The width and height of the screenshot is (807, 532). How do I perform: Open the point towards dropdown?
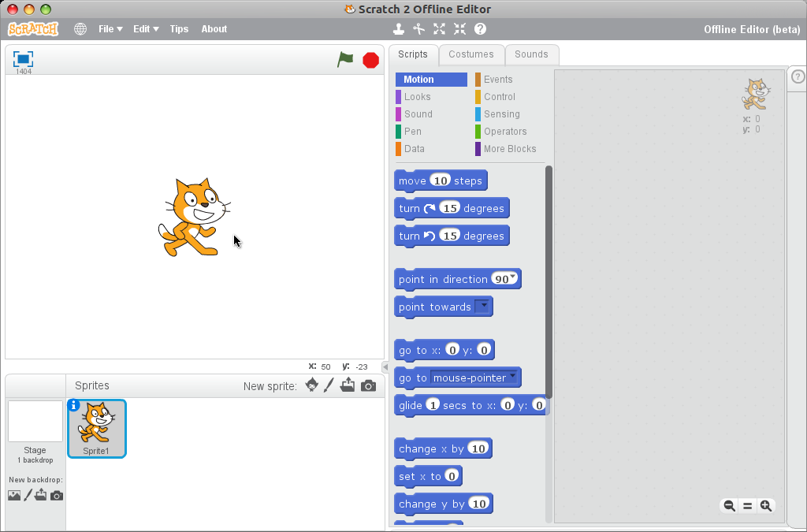coord(483,306)
